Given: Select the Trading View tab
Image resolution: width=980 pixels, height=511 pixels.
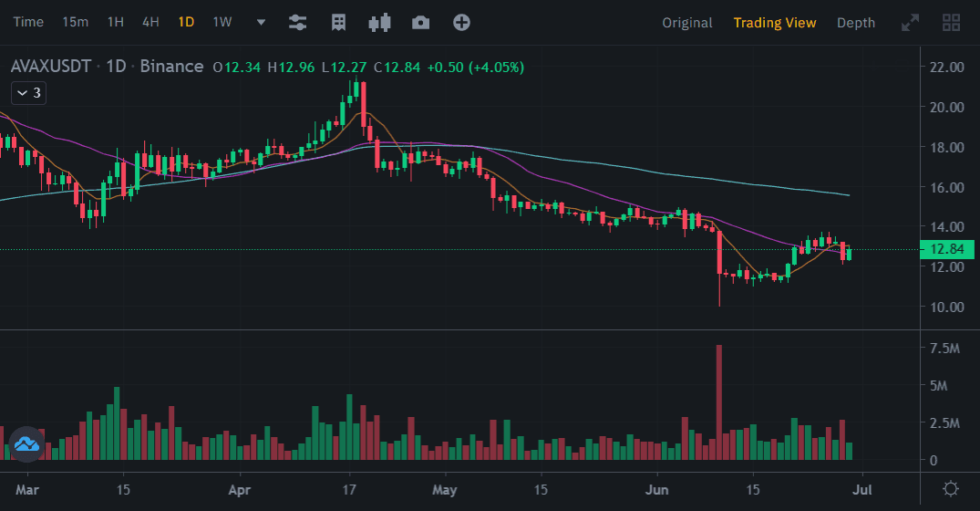Looking at the screenshot, I should 775,23.
